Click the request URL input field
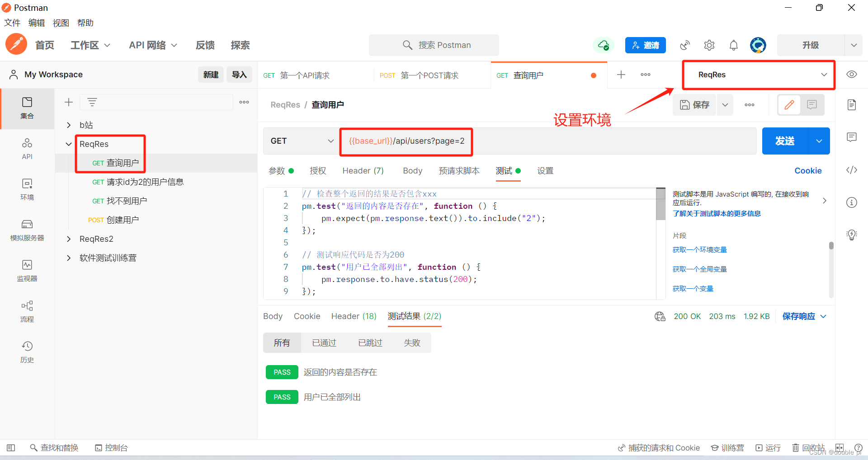 [548, 141]
